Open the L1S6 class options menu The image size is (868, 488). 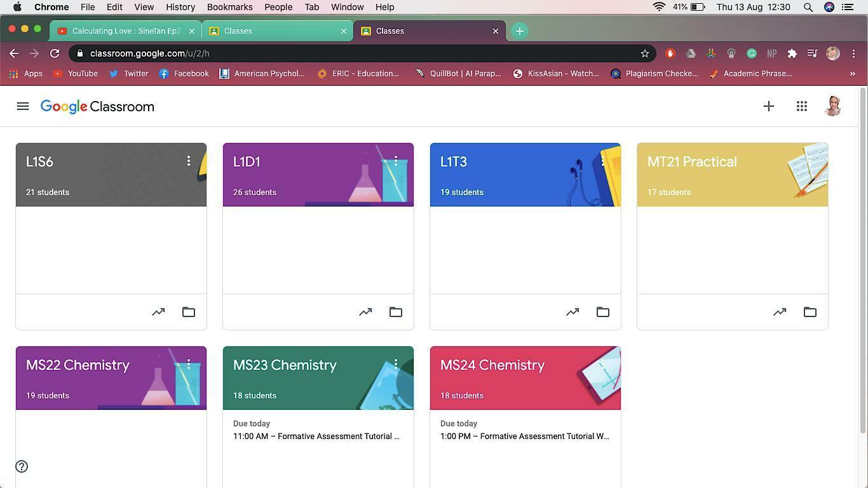[189, 161]
